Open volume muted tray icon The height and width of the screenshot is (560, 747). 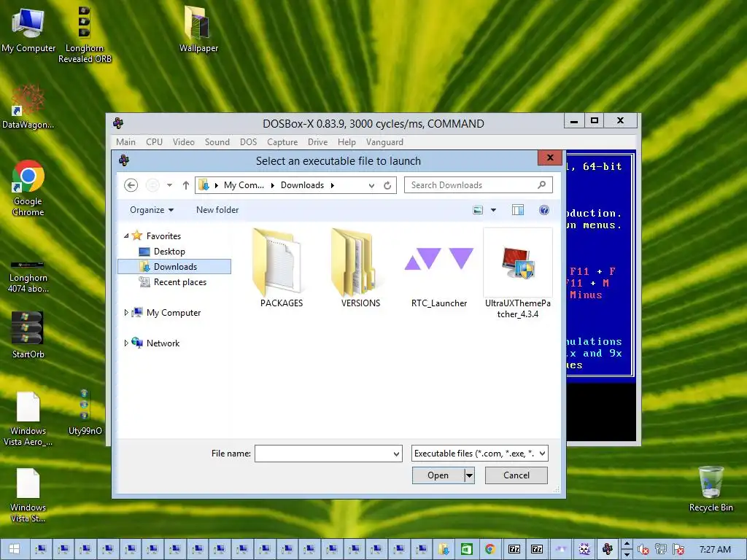coord(643,550)
